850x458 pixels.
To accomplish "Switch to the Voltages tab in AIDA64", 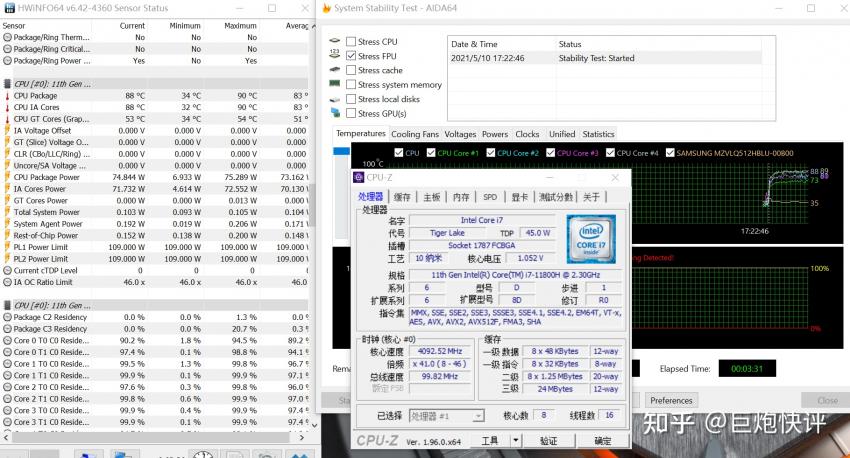I will [460, 134].
